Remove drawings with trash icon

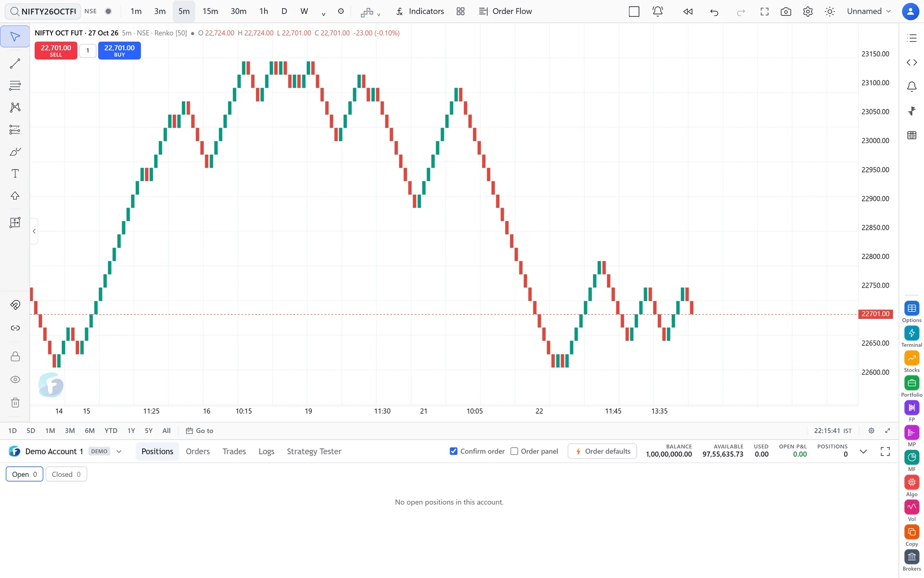pyautogui.click(x=15, y=403)
